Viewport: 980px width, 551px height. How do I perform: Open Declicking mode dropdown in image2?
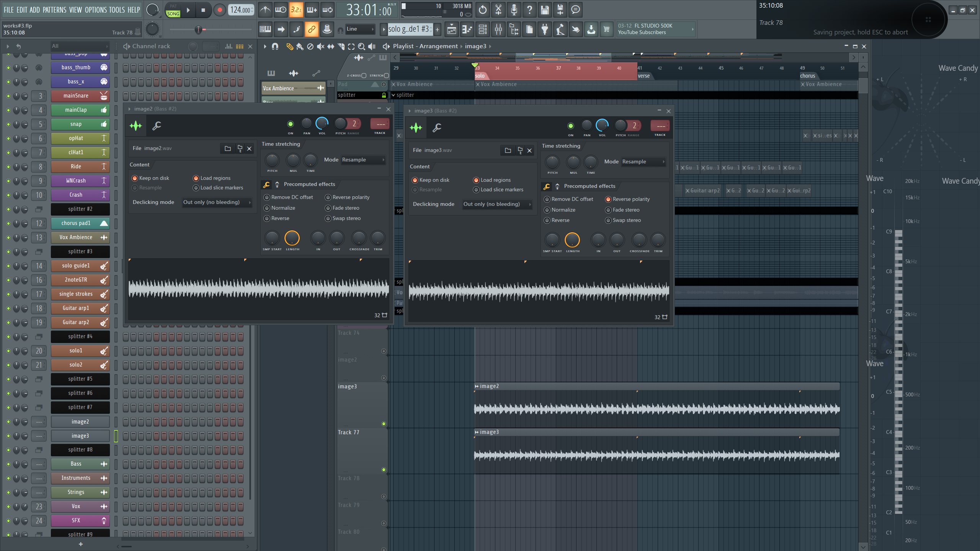(217, 202)
